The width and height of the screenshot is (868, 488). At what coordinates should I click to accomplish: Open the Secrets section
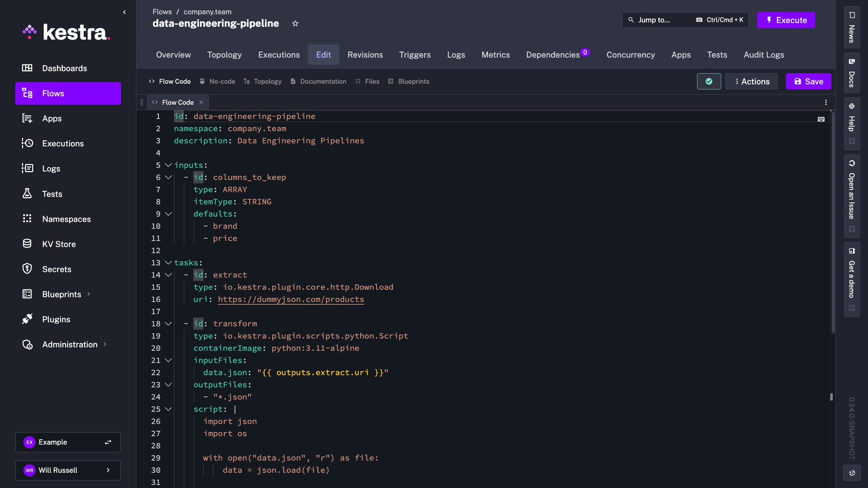(x=57, y=269)
